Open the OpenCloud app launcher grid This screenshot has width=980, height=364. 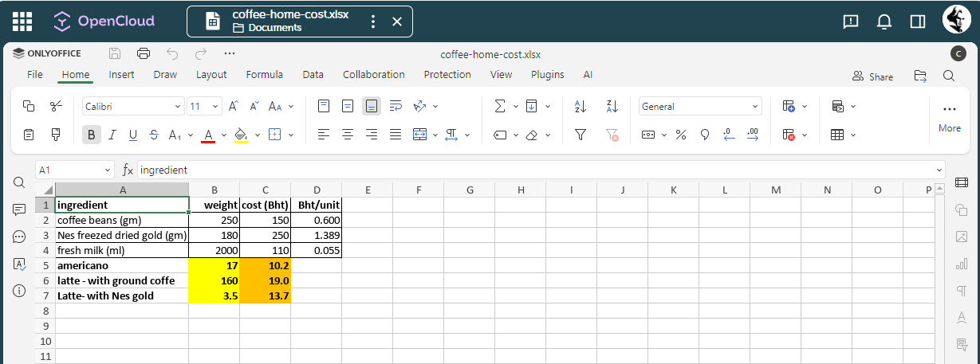click(22, 22)
